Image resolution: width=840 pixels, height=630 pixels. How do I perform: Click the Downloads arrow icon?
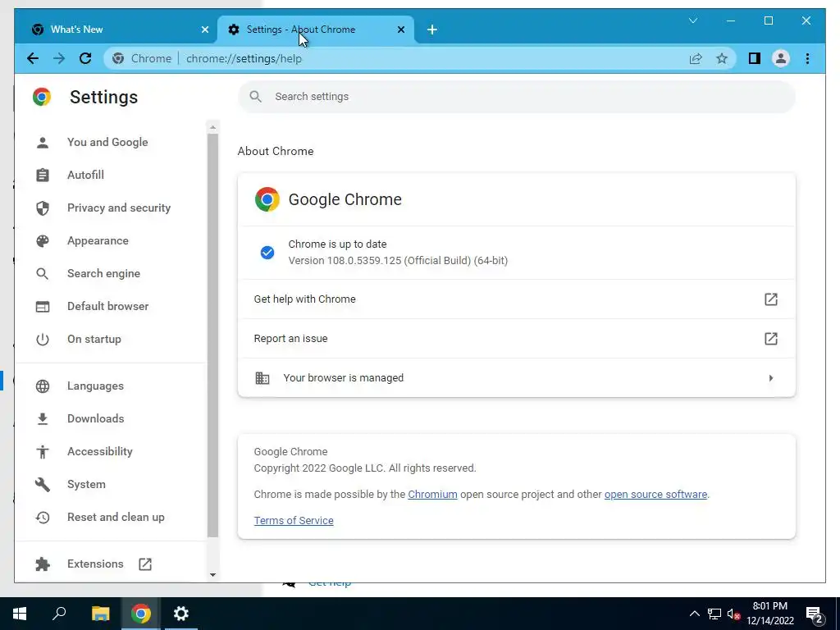(43, 419)
